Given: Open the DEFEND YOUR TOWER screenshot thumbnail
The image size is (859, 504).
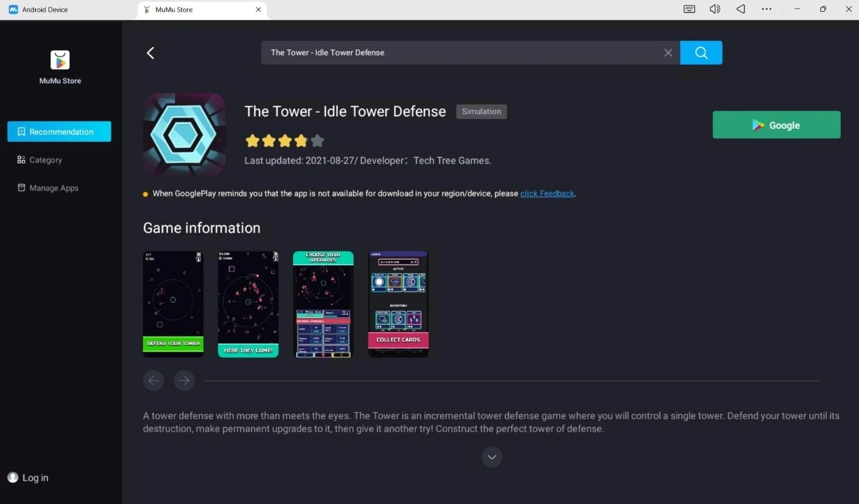Looking at the screenshot, I should (x=172, y=304).
